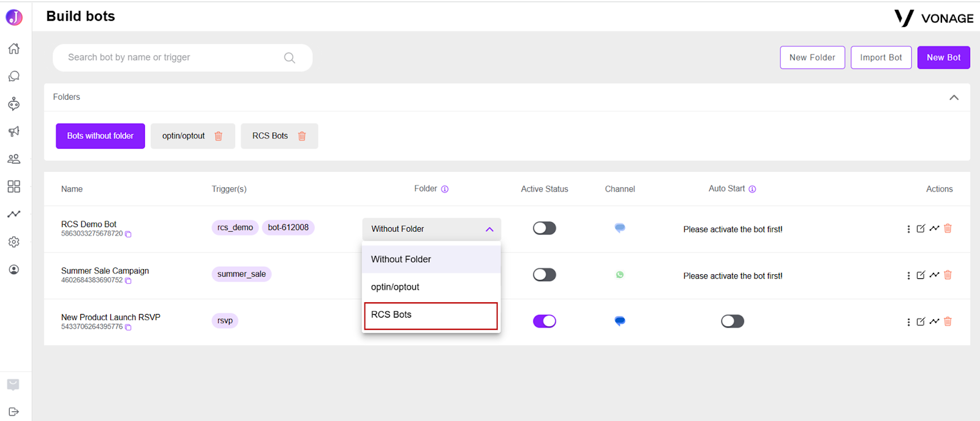
Task: Open the user profile icon in sidebar
Action: (13, 269)
